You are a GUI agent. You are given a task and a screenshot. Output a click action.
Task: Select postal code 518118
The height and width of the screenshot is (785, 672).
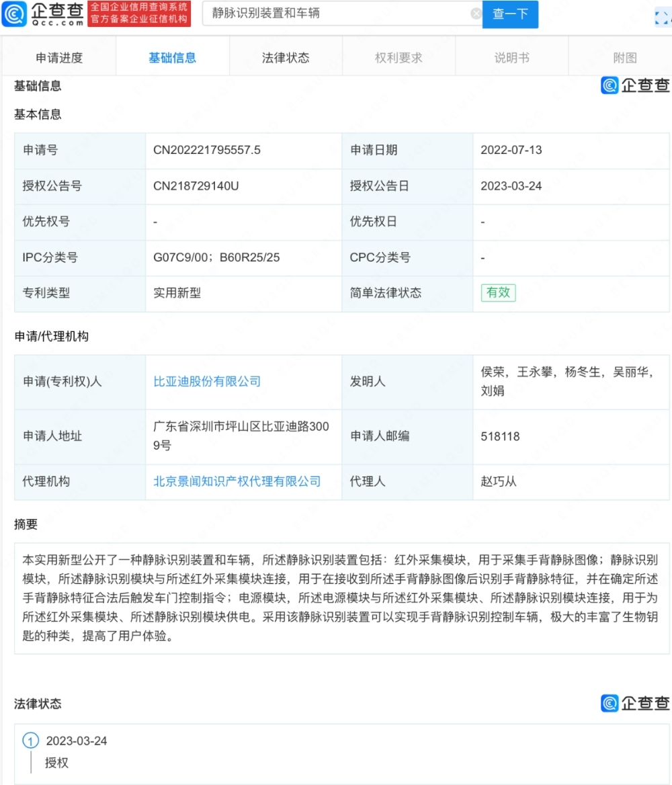[x=500, y=437]
